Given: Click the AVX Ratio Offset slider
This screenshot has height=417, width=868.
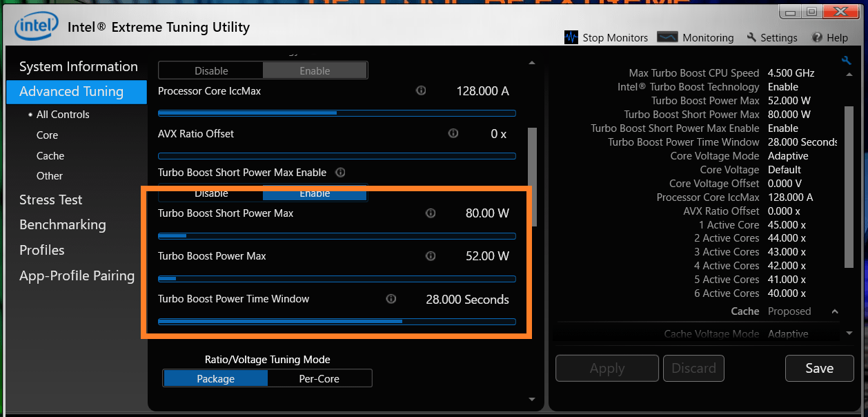Looking at the screenshot, I should [337, 156].
